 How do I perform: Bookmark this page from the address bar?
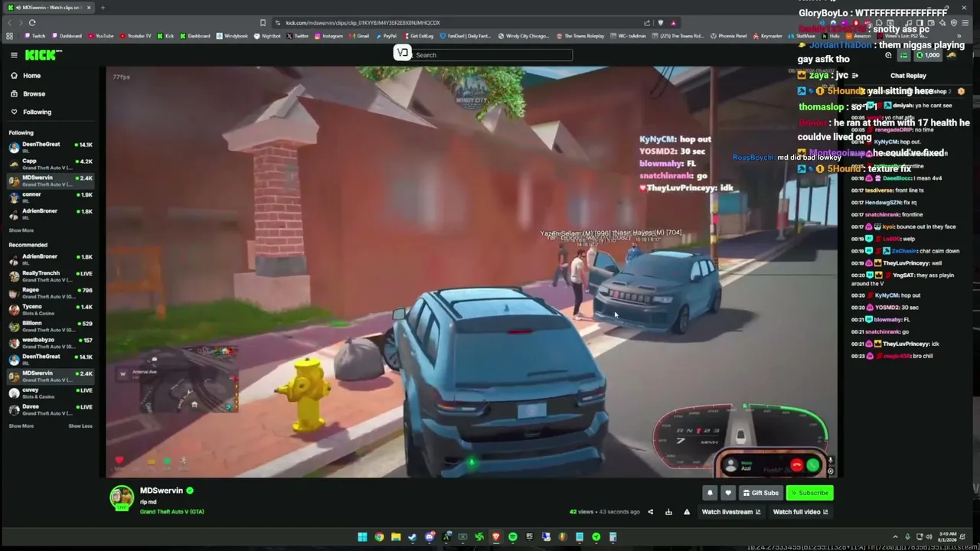point(263,23)
